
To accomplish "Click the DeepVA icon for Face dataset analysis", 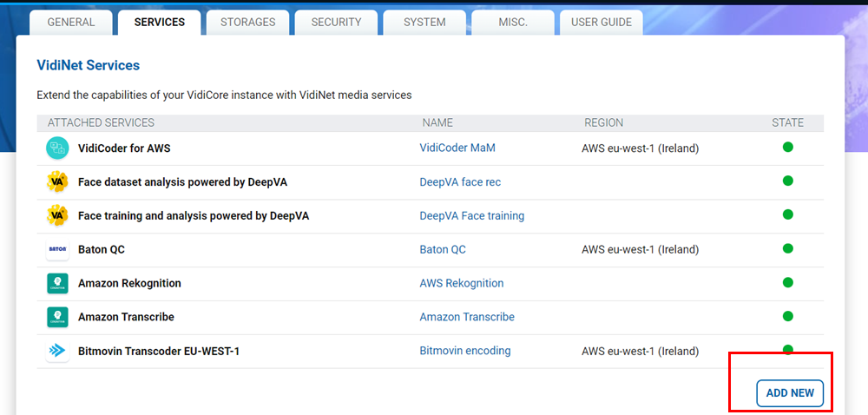I will click(x=57, y=182).
